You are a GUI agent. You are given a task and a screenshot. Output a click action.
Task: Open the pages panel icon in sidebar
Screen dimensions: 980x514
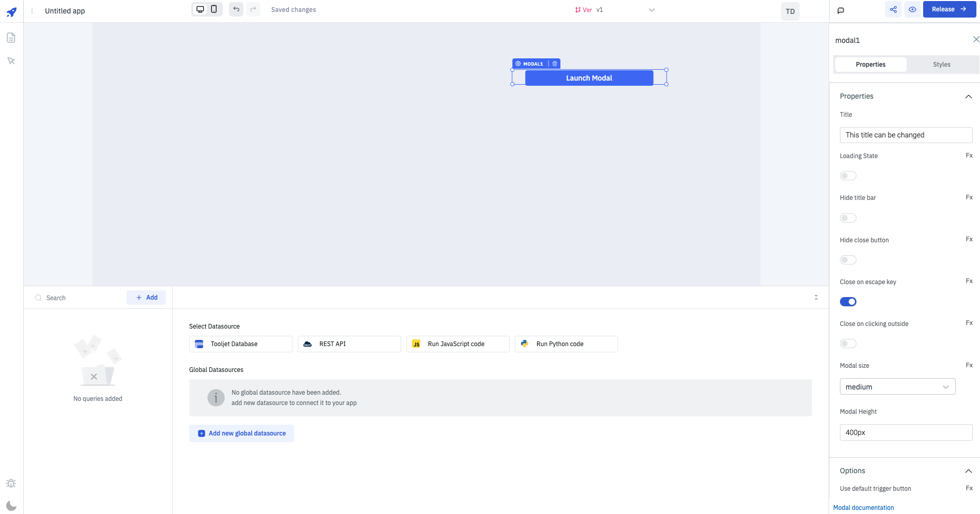click(x=11, y=38)
